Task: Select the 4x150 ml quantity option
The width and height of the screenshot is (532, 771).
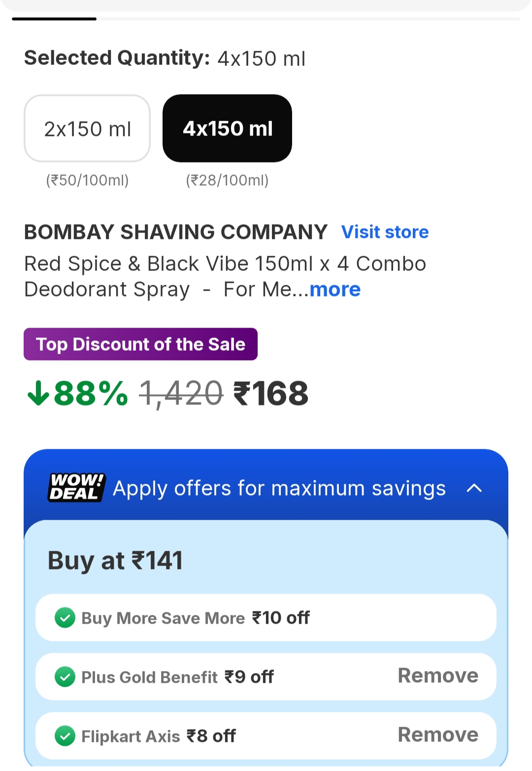Action: pos(227,129)
